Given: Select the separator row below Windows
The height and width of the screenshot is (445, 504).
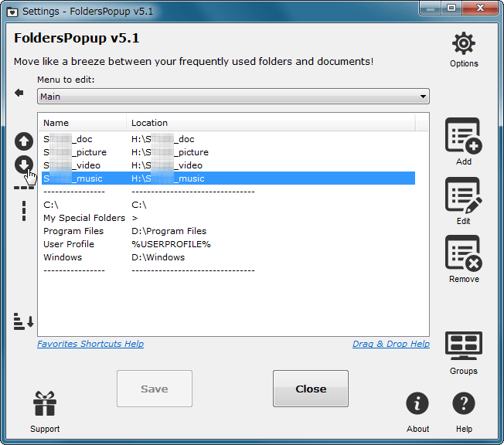Looking at the screenshot, I should coord(228,270).
